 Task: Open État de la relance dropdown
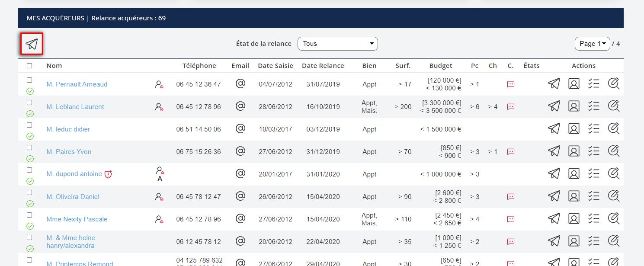[337, 44]
